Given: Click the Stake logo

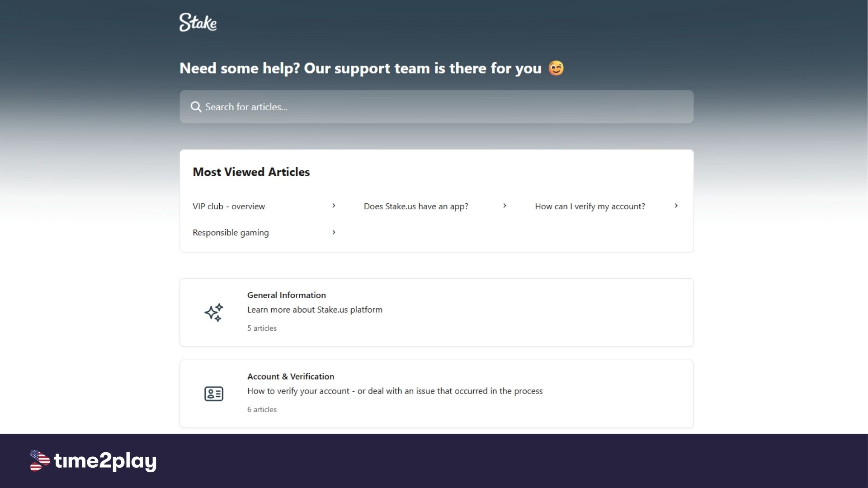Looking at the screenshot, I should [198, 22].
